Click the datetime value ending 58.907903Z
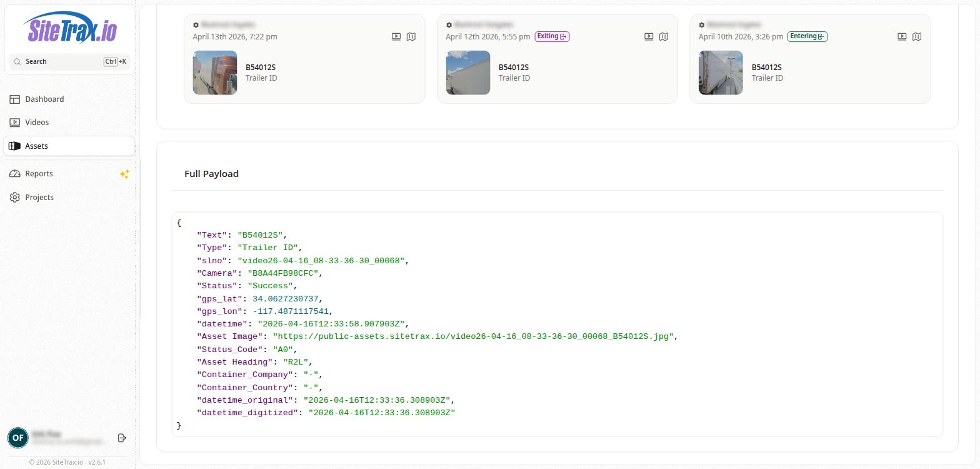The width and height of the screenshot is (980, 469). click(331, 324)
